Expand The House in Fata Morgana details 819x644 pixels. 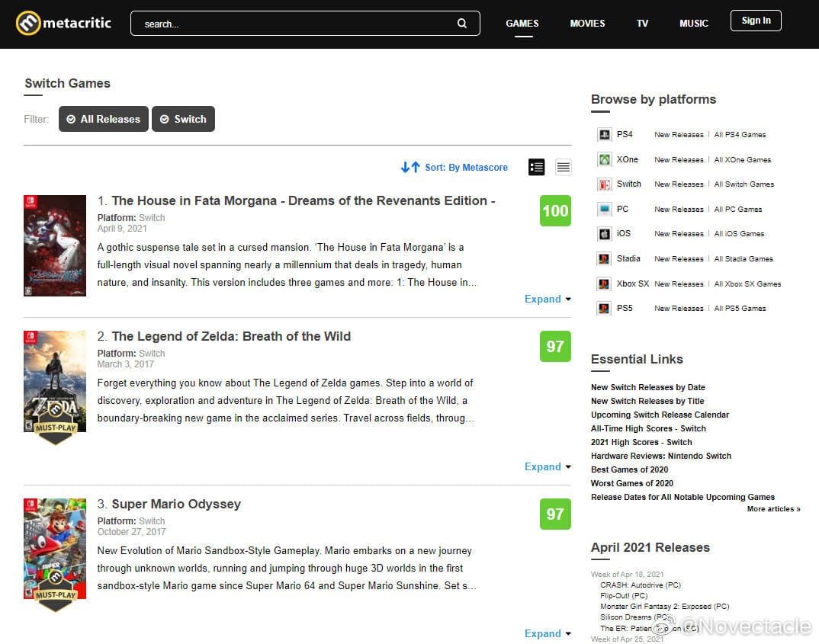pyautogui.click(x=548, y=300)
